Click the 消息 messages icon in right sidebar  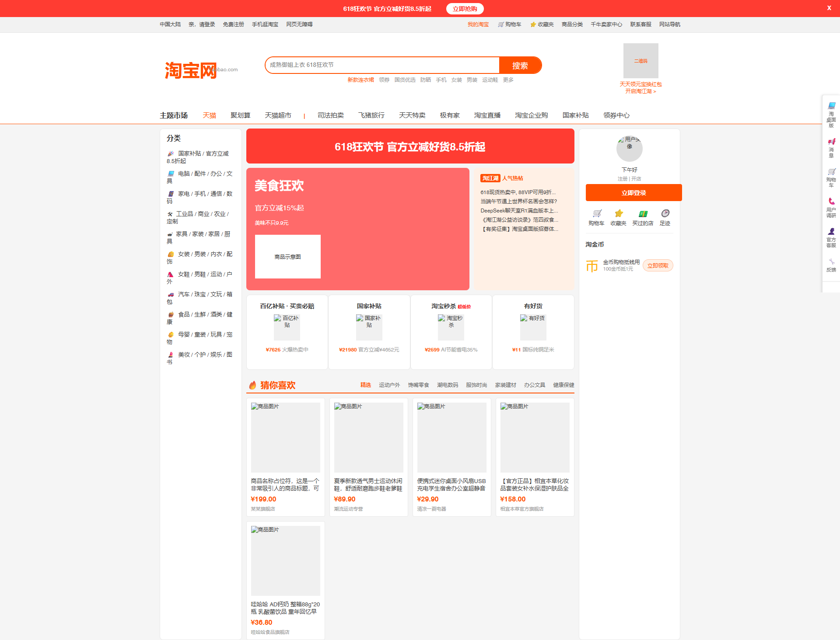(x=831, y=142)
